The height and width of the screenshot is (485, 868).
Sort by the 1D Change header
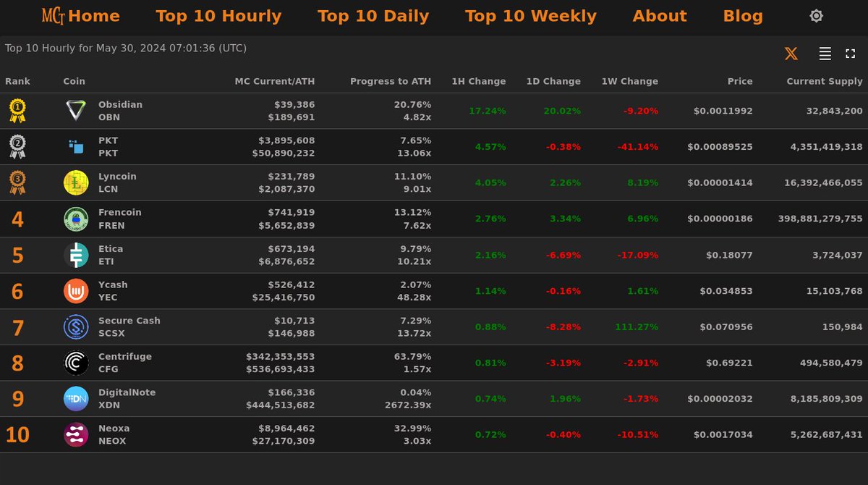(x=553, y=81)
